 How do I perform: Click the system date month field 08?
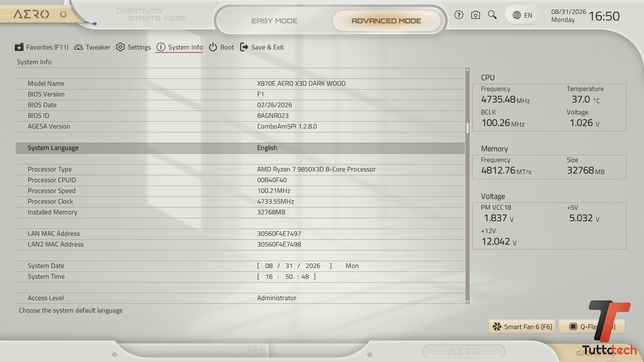coord(269,266)
